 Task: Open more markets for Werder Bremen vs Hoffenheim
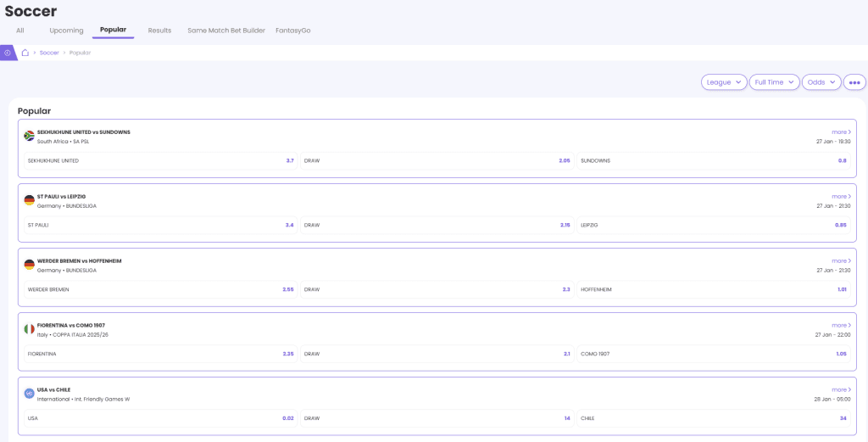pyautogui.click(x=841, y=260)
